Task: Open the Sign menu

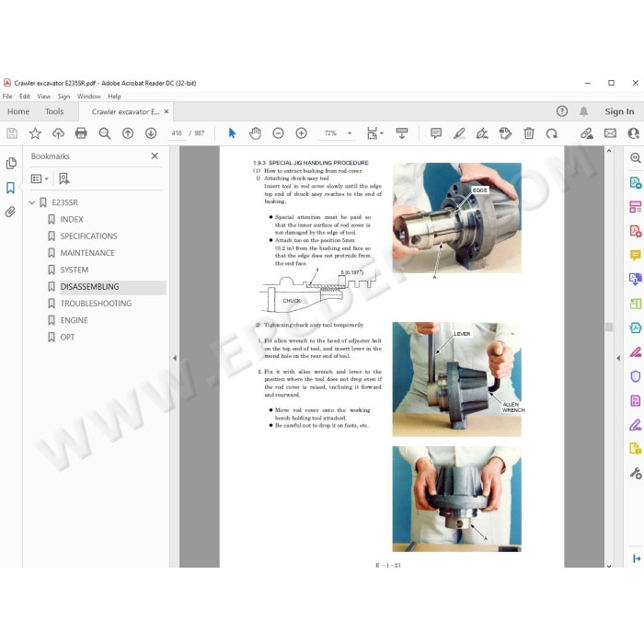Action: pyautogui.click(x=63, y=97)
